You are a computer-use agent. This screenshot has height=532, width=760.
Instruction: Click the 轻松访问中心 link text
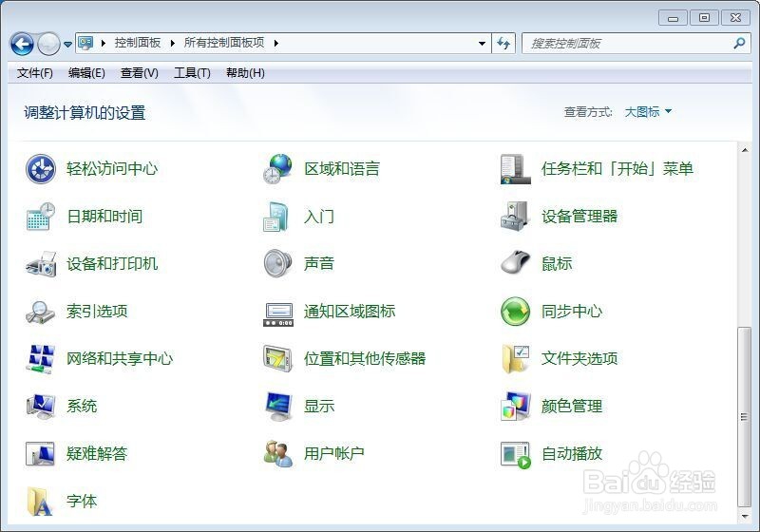click(x=112, y=168)
